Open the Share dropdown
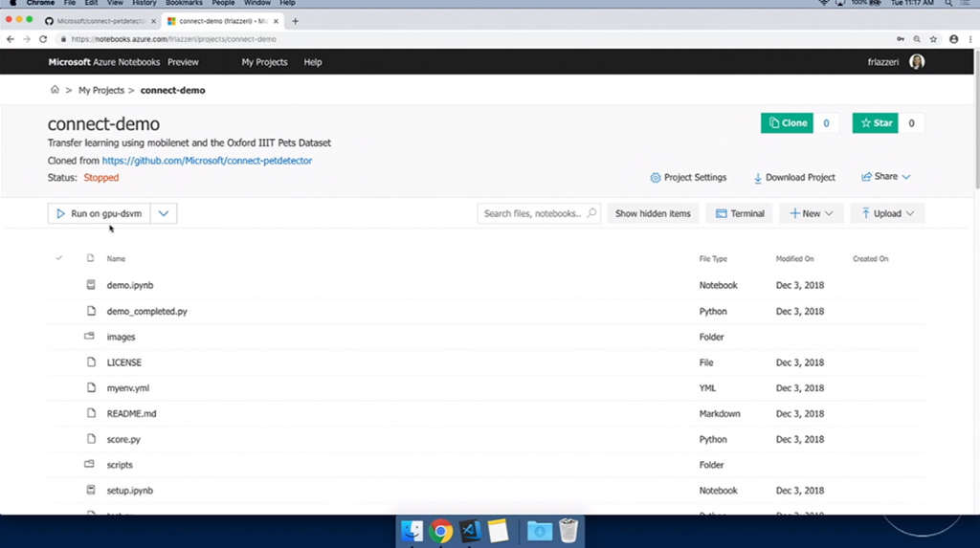The height and width of the screenshot is (548, 980). (x=885, y=177)
